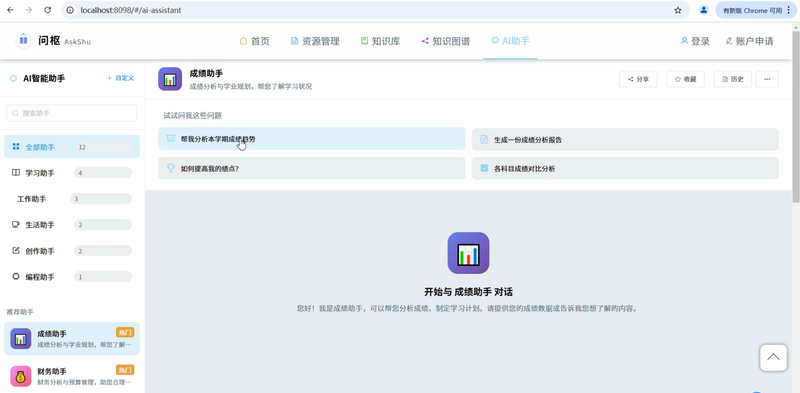This screenshot has width=800, height=393.
Task: Click the 搜索助手 search field
Action: pos(71,113)
